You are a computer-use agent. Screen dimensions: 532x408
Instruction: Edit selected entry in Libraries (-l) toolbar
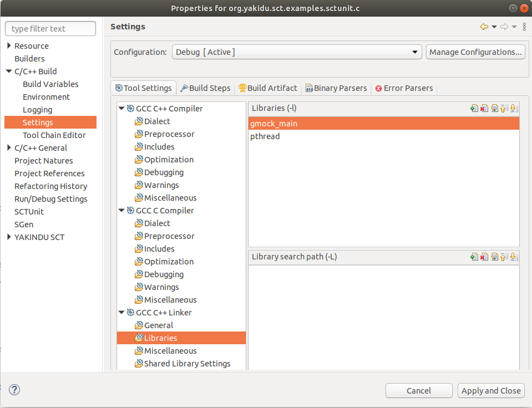pyautogui.click(x=494, y=108)
